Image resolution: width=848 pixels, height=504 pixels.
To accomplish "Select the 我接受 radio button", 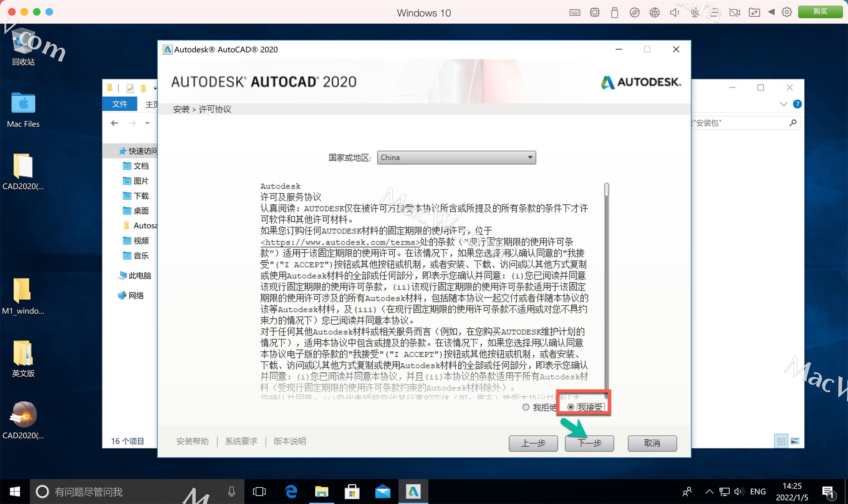I will click(x=571, y=407).
